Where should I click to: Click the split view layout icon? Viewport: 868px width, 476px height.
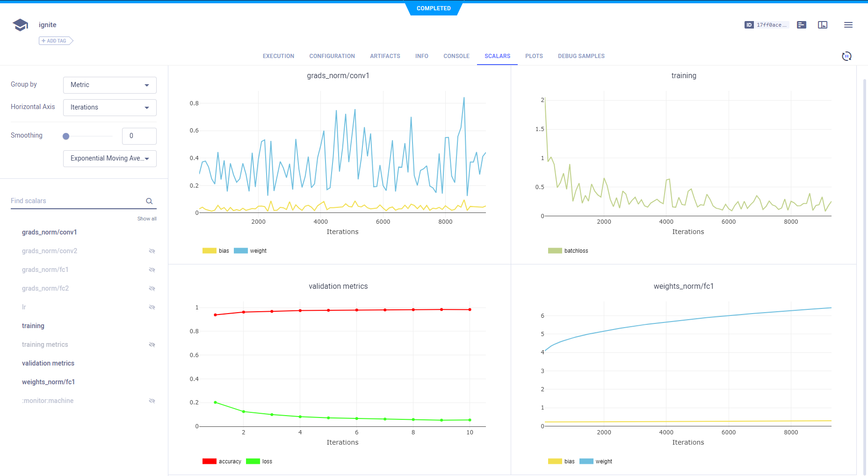[x=823, y=25]
